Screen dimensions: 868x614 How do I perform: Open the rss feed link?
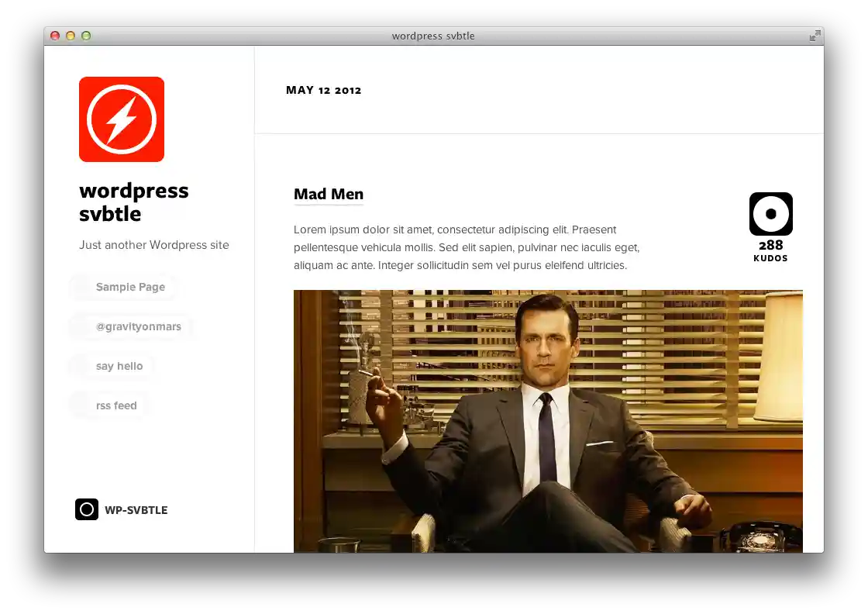pos(116,405)
